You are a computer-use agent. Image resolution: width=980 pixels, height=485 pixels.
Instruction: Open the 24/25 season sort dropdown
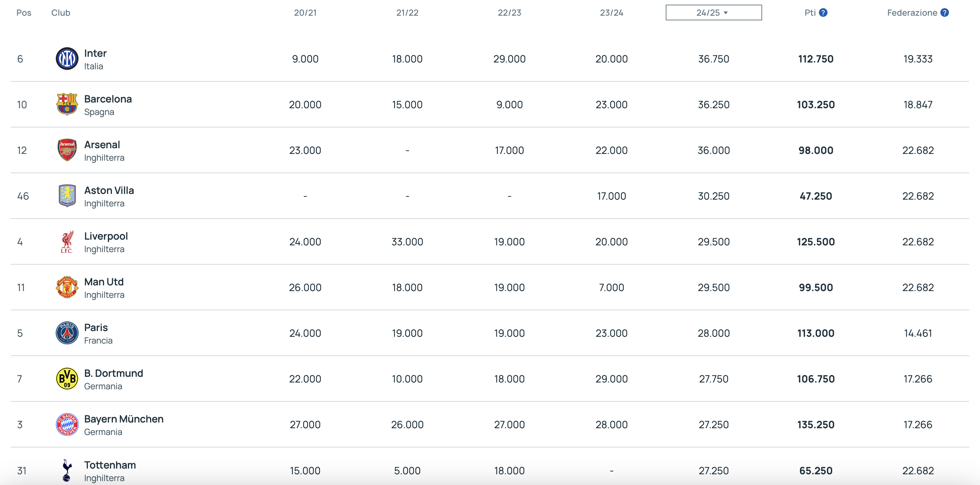(713, 12)
